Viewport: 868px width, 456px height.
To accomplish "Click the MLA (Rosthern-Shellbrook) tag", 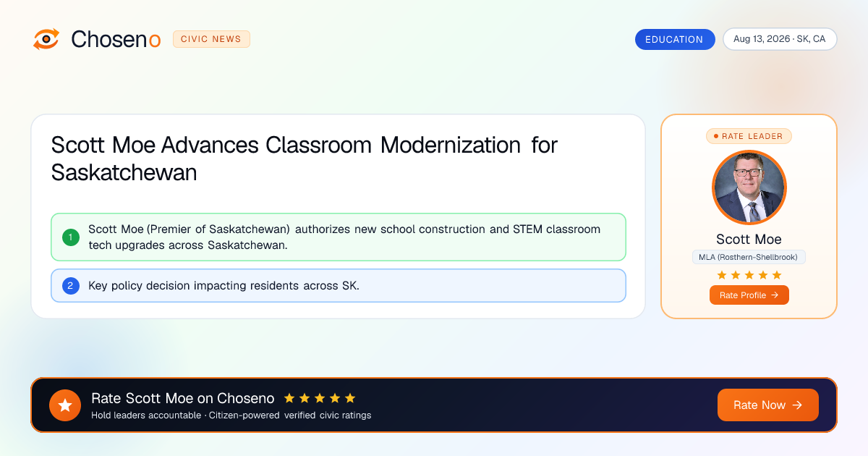I will tap(749, 257).
